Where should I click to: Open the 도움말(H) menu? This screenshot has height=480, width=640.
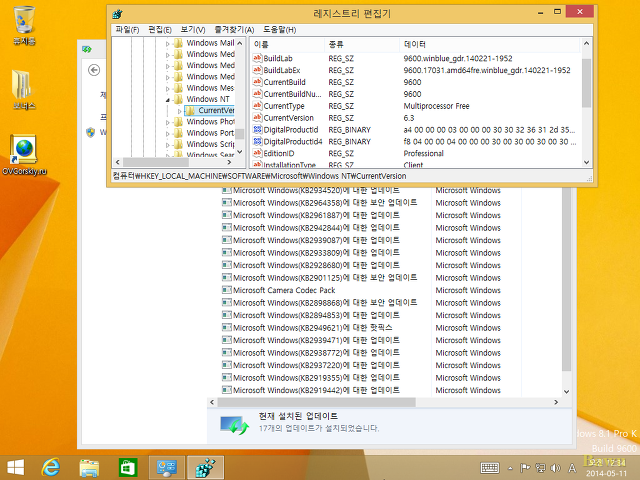point(279,29)
